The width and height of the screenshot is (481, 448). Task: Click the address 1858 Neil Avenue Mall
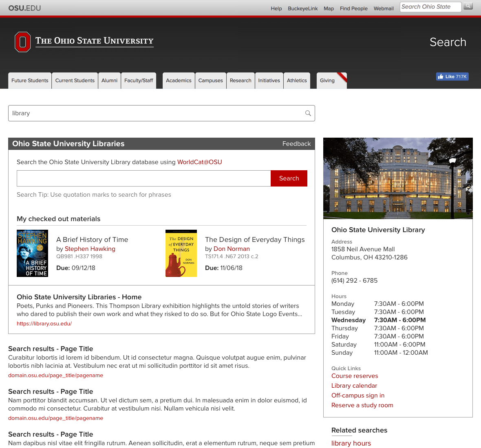click(363, 249)
